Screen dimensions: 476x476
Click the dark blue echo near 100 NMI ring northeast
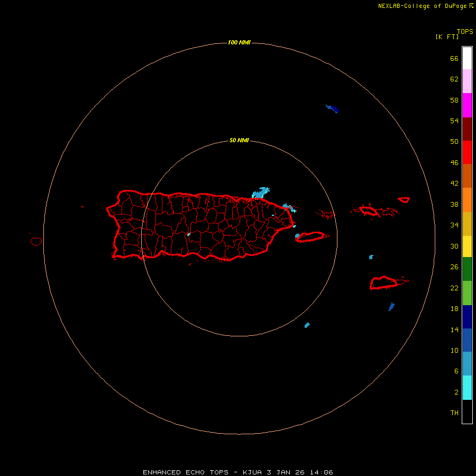(x=333, y=108)
